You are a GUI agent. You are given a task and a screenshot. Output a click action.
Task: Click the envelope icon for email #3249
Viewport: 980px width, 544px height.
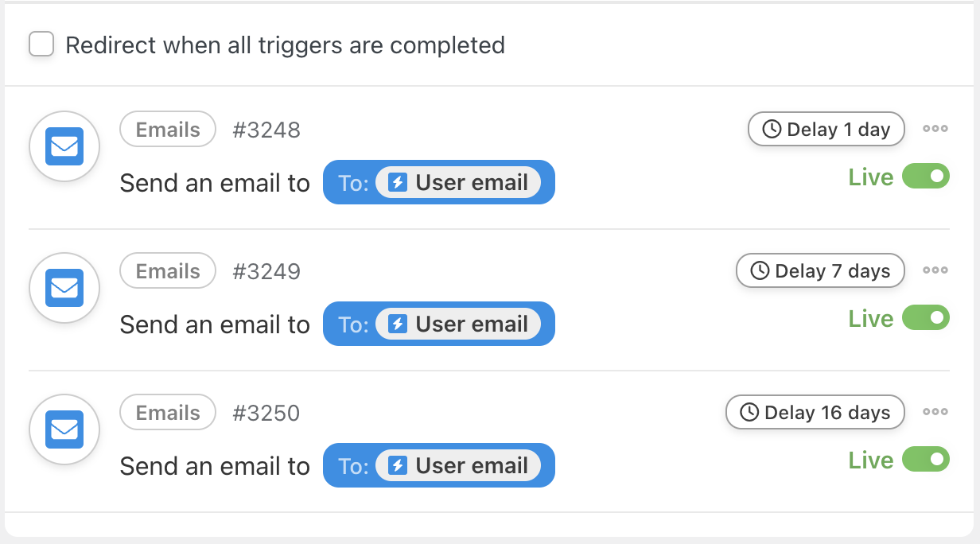64,288
